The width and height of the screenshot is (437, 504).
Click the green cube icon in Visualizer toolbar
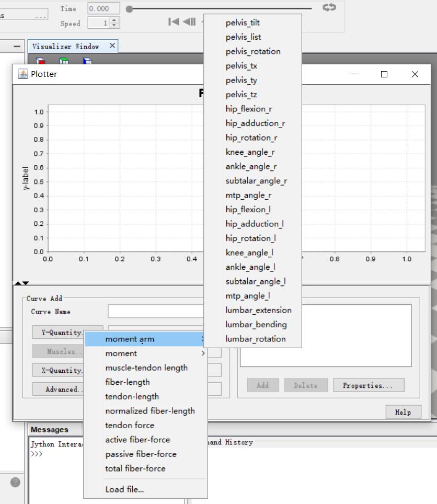click(x=64, y=61)
